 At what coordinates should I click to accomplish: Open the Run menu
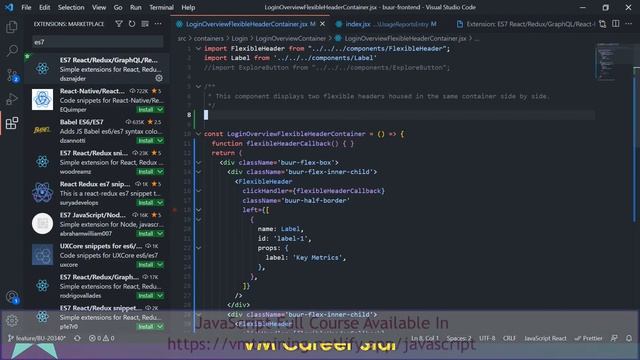tap(136, 7)
